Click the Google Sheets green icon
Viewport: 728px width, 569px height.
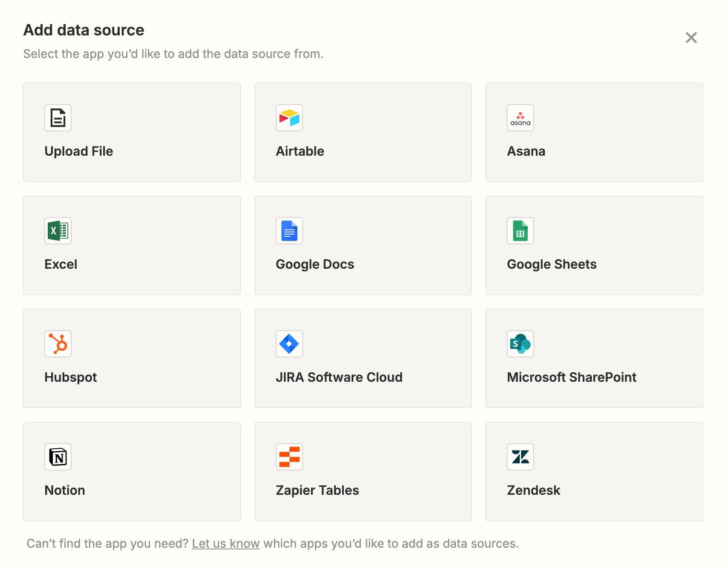520,231
